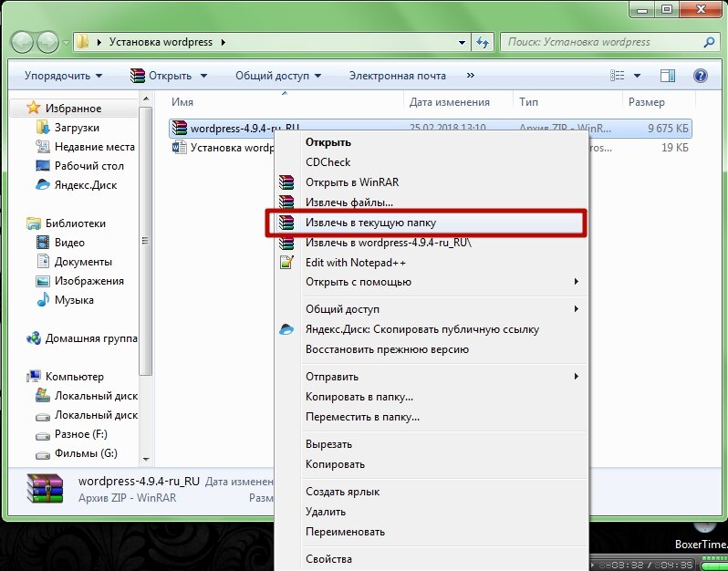Viewport: 728px width, 571px height.
Task: Open the dropdown arrow next to Открыть
Action: click(x=203, y=76)
